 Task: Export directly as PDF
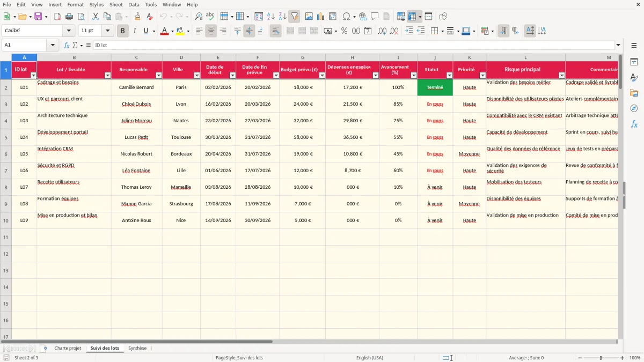pyautogui.click(x=57, y=17)
